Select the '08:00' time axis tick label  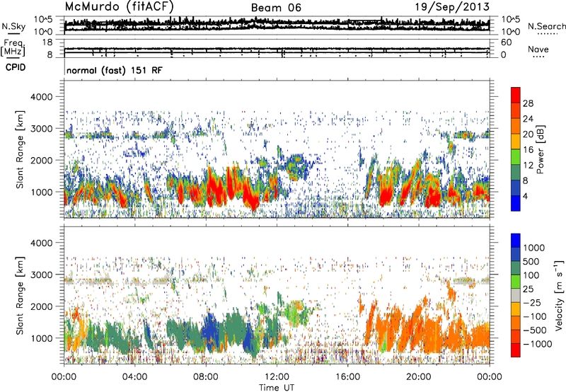[x=206, y=377]
